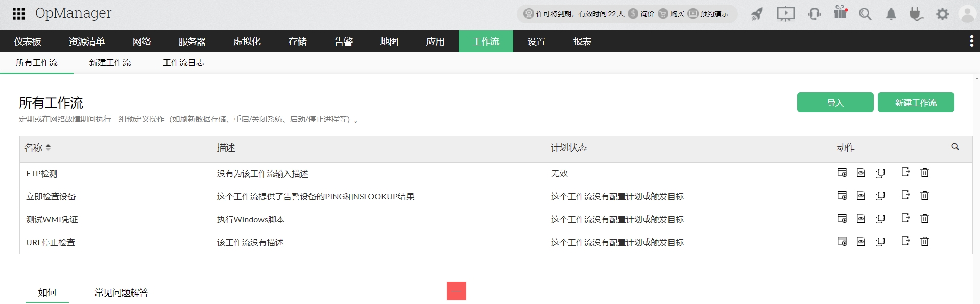Click the green 导入 button
Image resolution: width=980 pixels, height=304 pixels.
[x=835, y=103]
